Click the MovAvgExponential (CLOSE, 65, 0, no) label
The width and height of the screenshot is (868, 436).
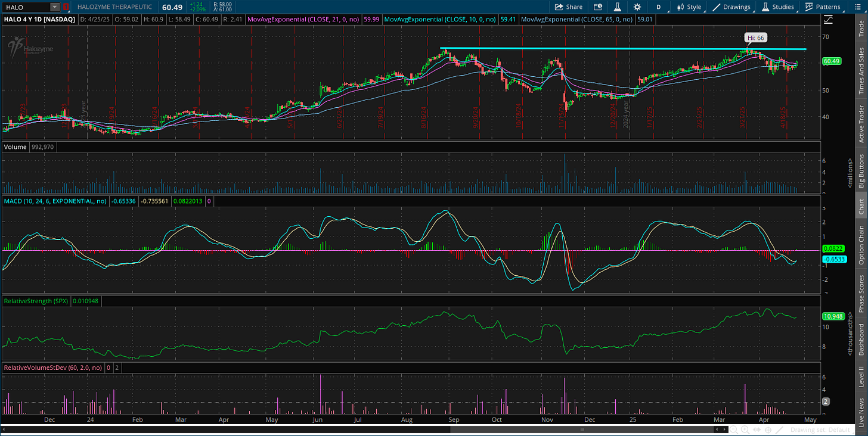pyautogui.click(x=577, y=20)
